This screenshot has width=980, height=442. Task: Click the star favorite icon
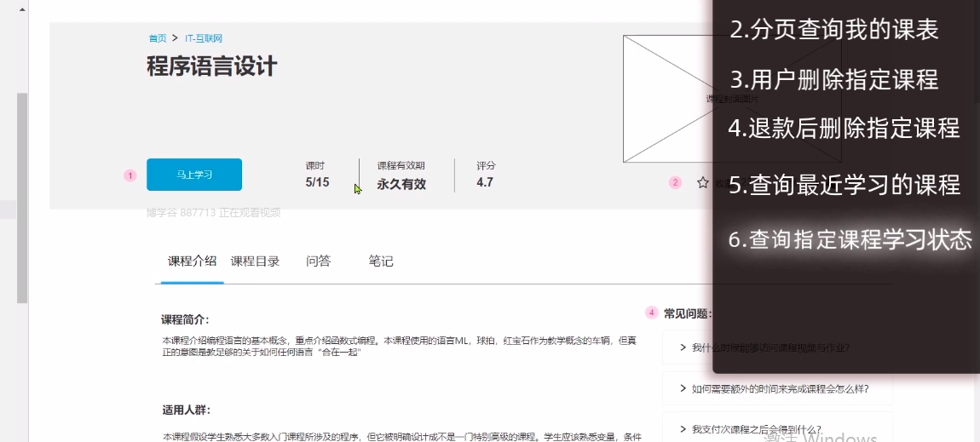[x=702, y=182]
